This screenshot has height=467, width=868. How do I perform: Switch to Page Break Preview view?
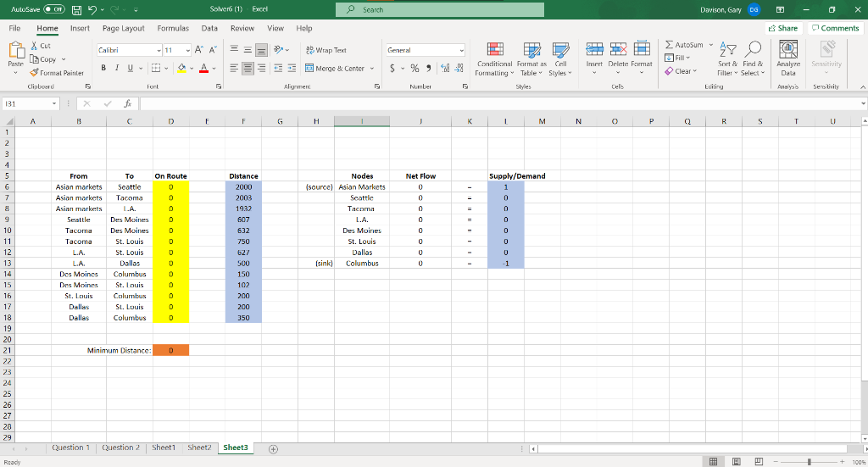[759, 461]
